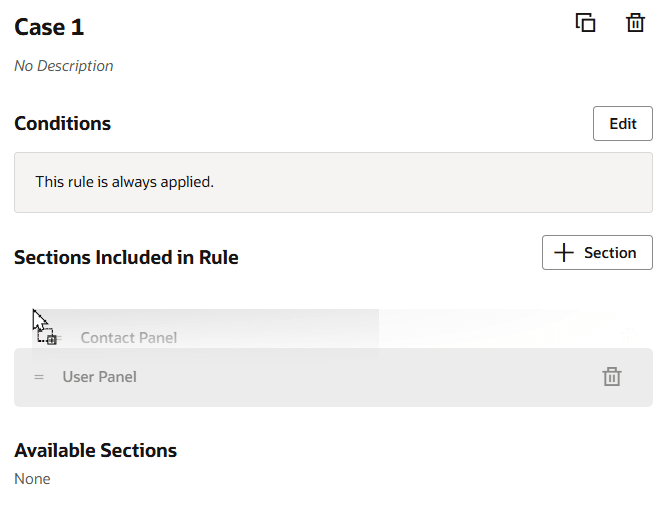662x507 pixels.
Task: Select the Contact Panel label
Action: pyautogui.click(x=129, y=338)
